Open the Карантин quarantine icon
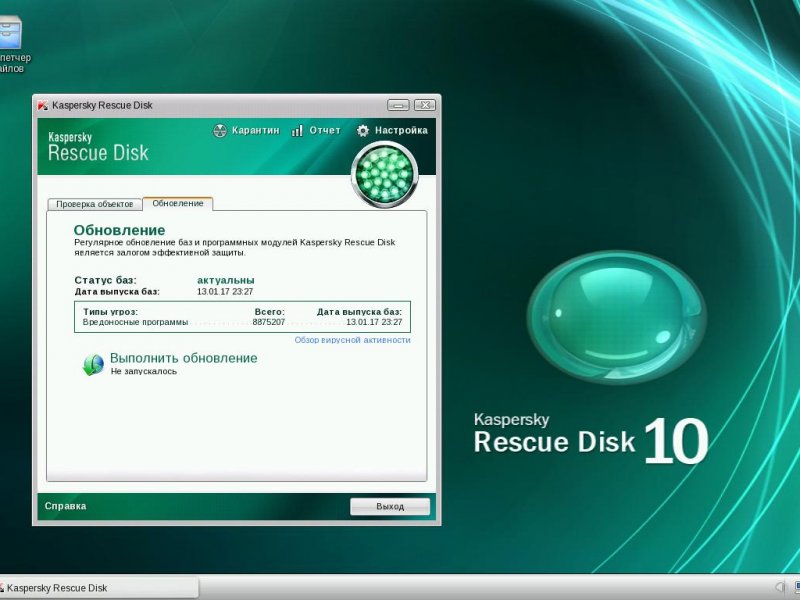The width and height of the screenshot is (800, 600). point(219,131)
